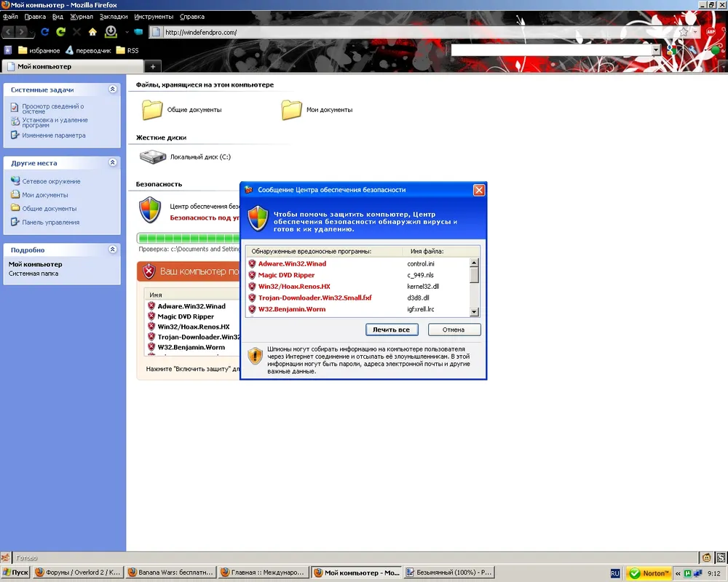Open a new tab with plus button
The width and height of the screenshot is (728, 582).
pyautogui.click(x=152, y=67)
